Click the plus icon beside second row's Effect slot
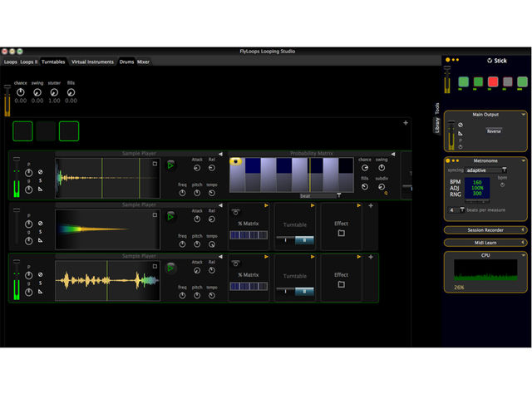The height and width of the screenshot is (399, 532). 371,205
